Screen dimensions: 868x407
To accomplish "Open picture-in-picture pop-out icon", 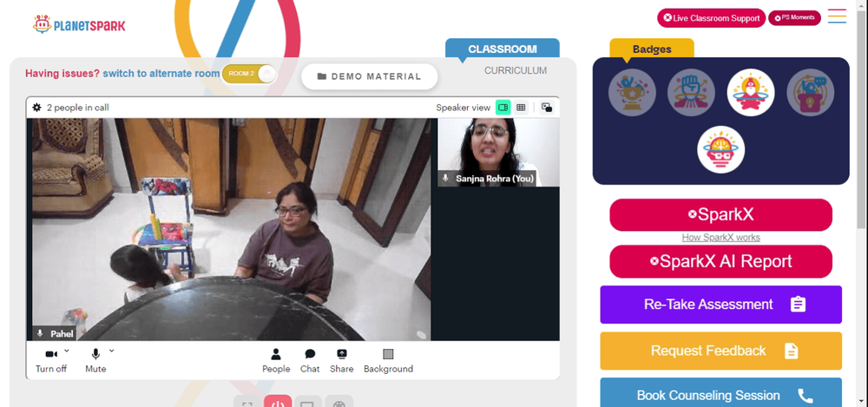I will click(x=546, y=108).
